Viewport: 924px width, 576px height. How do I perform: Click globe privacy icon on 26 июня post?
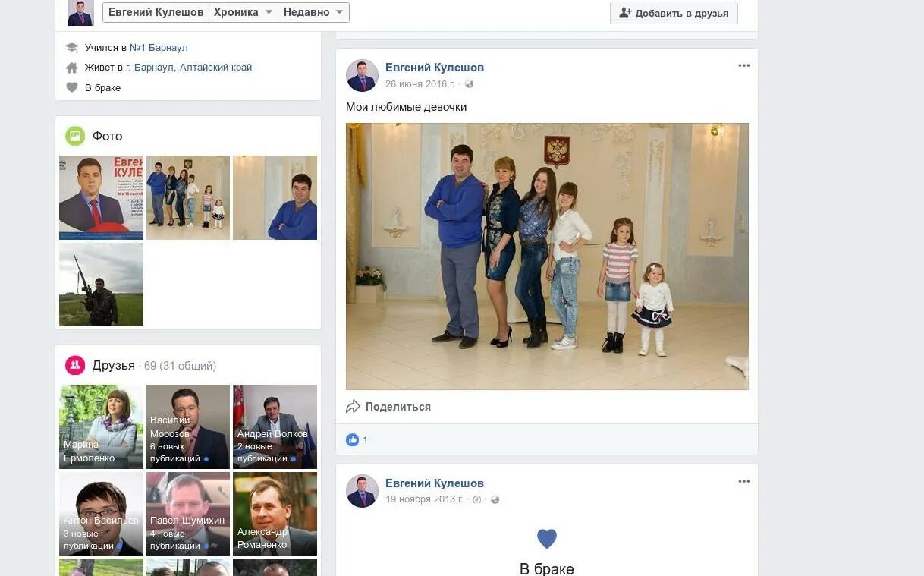pos(469,84)
